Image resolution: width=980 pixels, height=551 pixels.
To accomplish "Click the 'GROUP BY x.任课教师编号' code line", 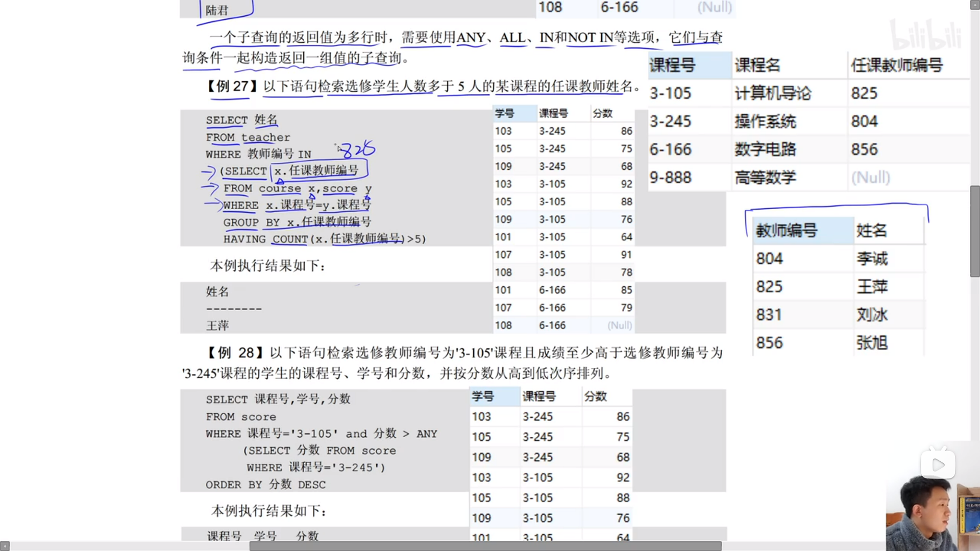I will tap(297, 222).
